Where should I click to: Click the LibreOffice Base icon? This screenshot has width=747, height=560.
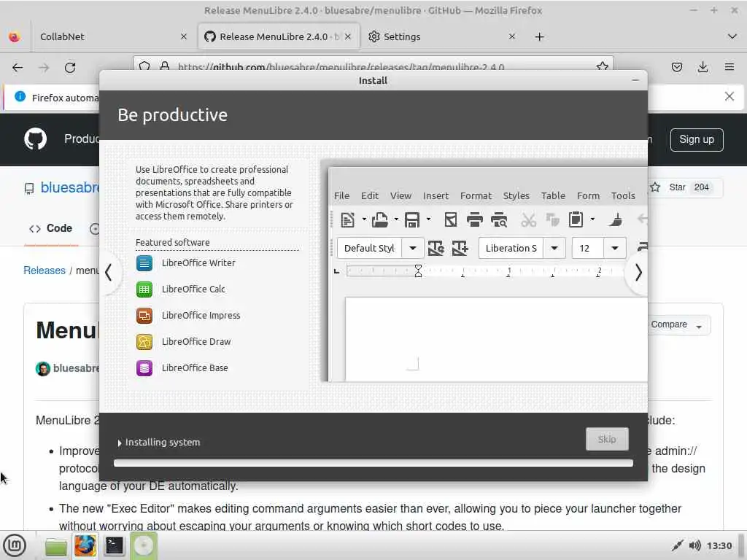144,367
